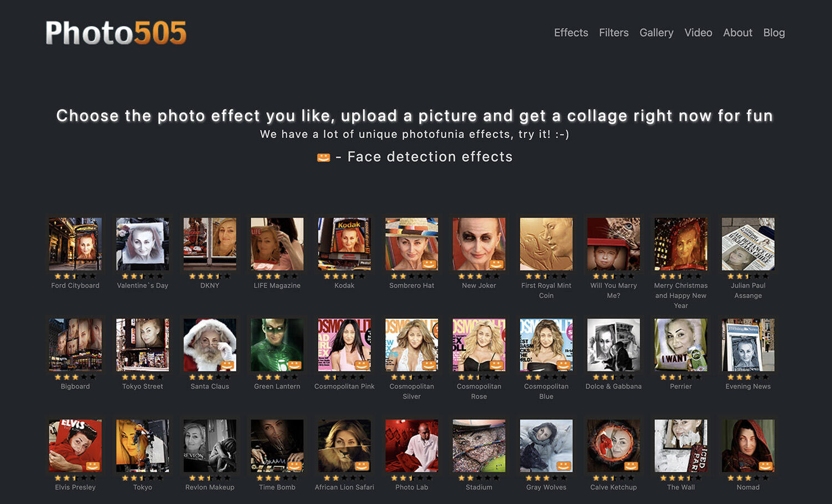Visit the Blog link
The height and width of the screenshot is (504, 832).
tap(774, 33)
